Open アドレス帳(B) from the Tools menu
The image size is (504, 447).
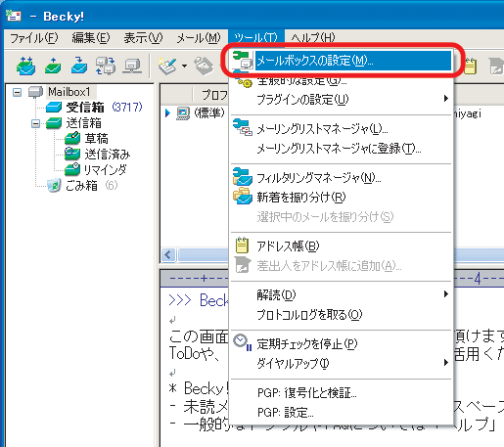[x=342, y=246]
